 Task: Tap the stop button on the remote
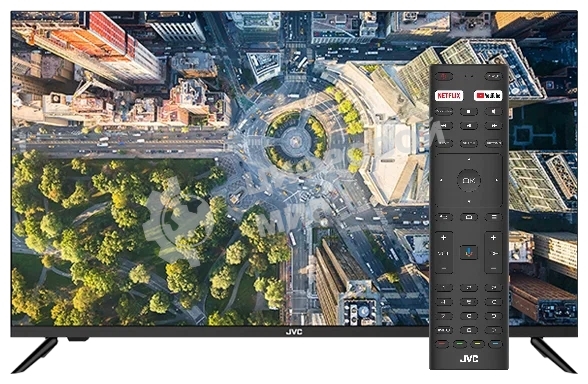pyautogui.click(x=469, y=112)
